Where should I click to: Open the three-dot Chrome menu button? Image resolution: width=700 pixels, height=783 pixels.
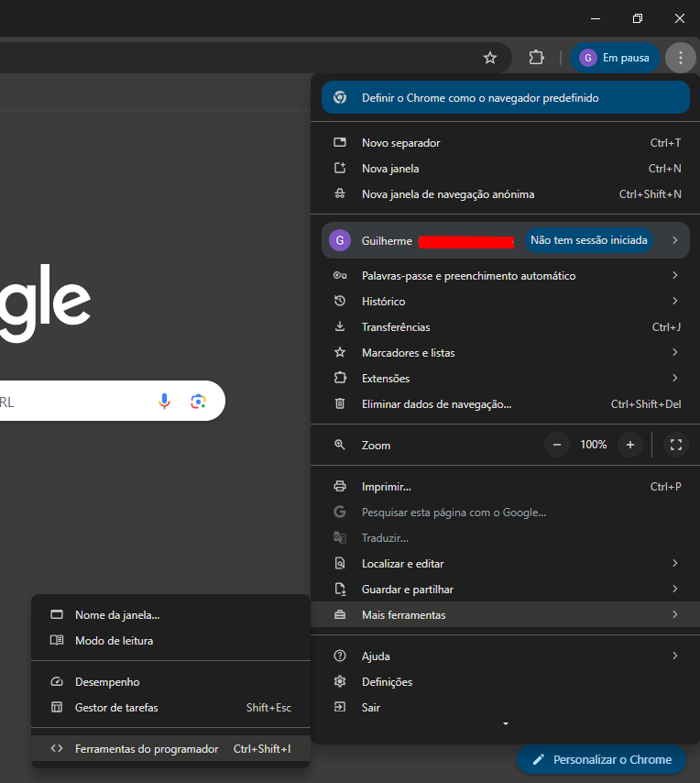tap(681, 58)
